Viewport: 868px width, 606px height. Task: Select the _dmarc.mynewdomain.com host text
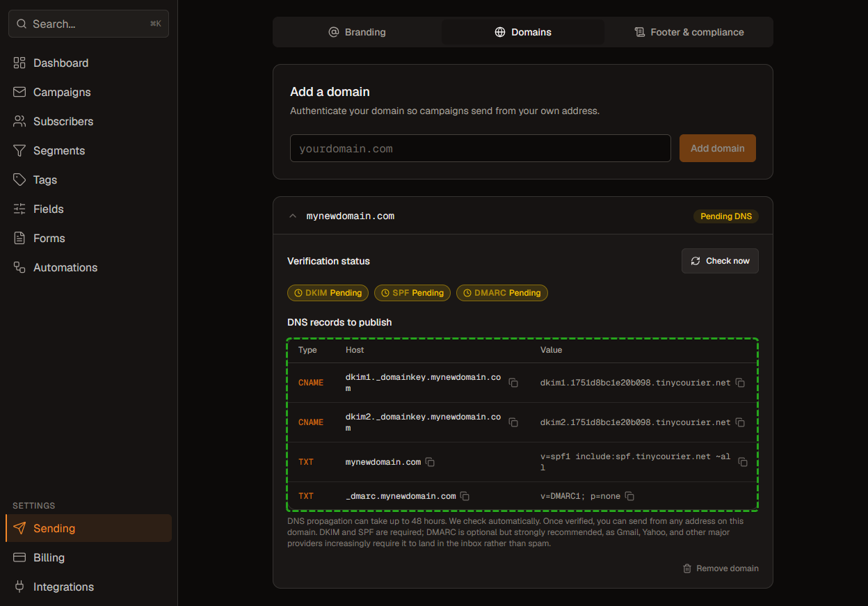tap(401, 496)
